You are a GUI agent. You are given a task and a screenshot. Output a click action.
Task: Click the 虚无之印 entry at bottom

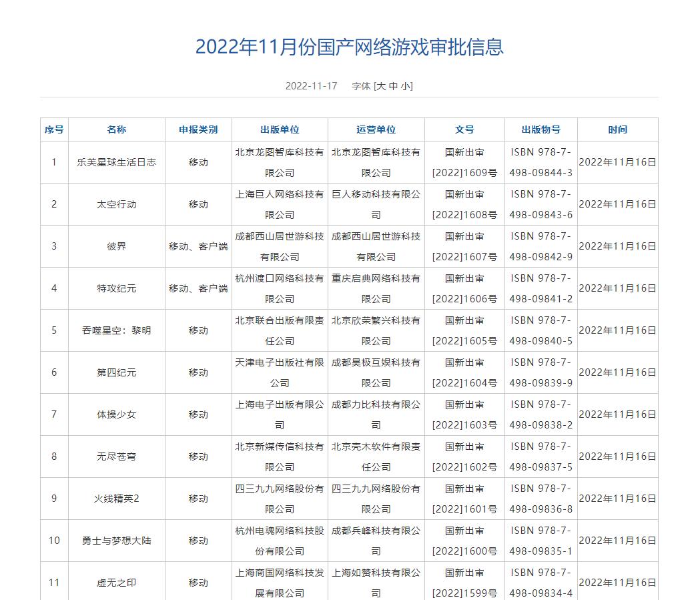click(118, 581)
